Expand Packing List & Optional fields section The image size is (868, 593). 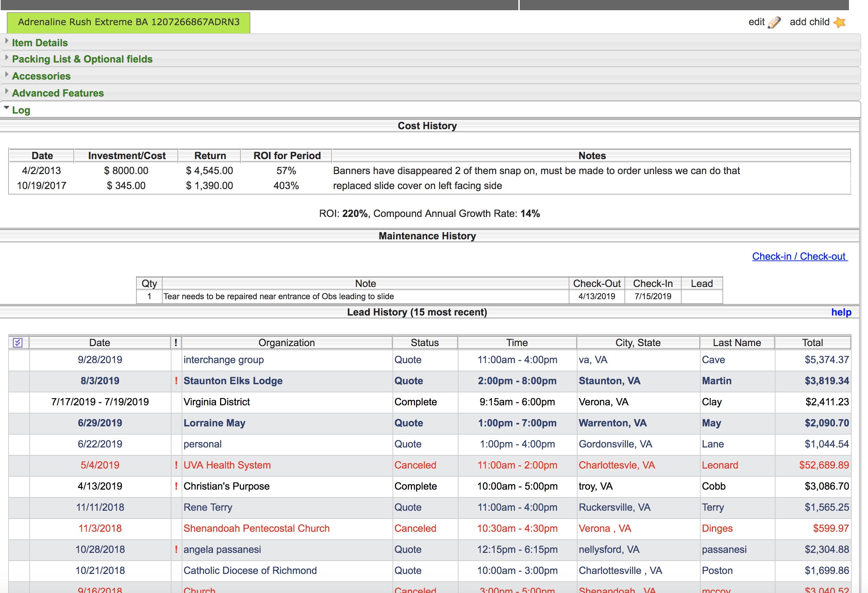(82, 60)
